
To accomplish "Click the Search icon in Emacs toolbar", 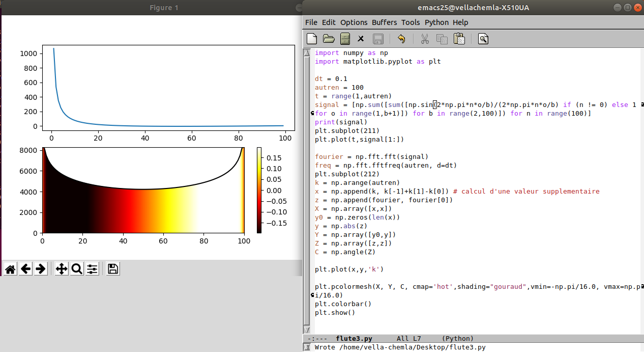I will tap(483, 39).
